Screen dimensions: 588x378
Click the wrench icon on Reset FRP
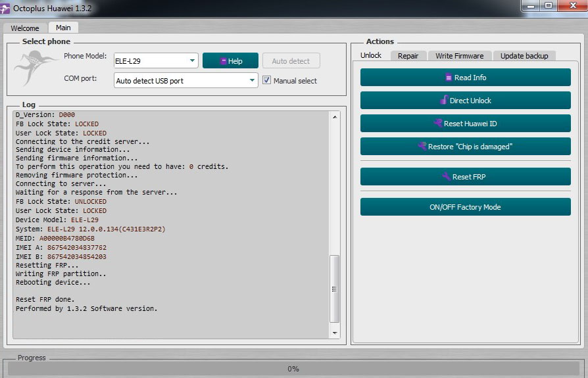pos(446,176)
